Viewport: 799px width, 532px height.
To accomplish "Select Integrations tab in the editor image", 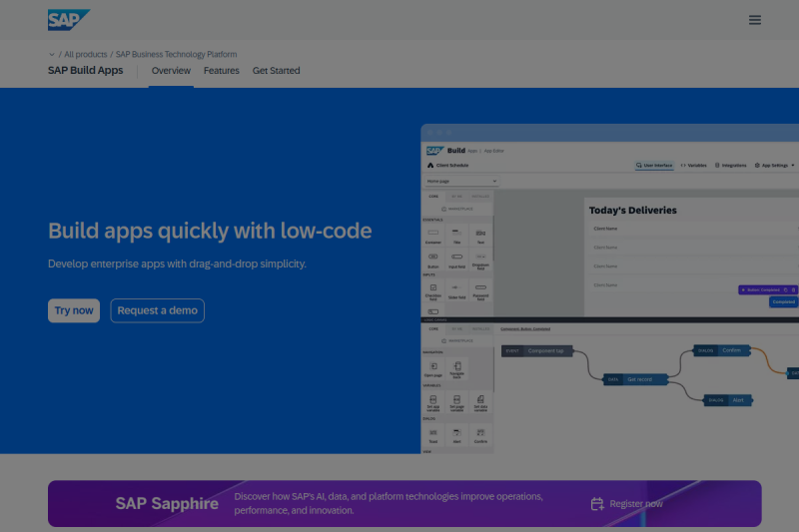I will click(x=731, y=166).
